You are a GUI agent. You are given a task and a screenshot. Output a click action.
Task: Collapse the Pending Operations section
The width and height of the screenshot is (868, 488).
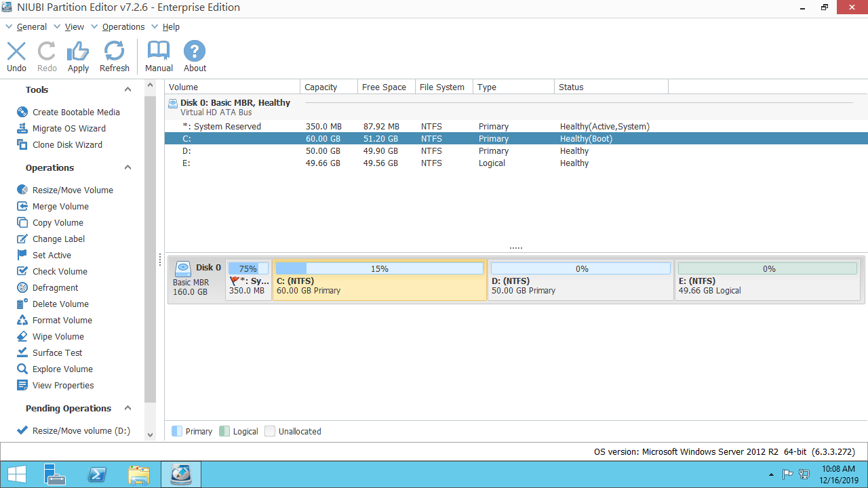(x=127, y=408)
